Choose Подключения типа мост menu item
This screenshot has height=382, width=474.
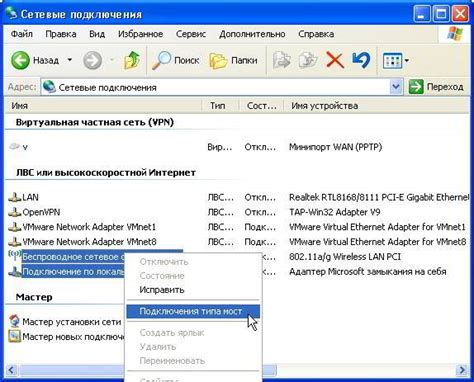pyautogui.click(x=193, y=311)
